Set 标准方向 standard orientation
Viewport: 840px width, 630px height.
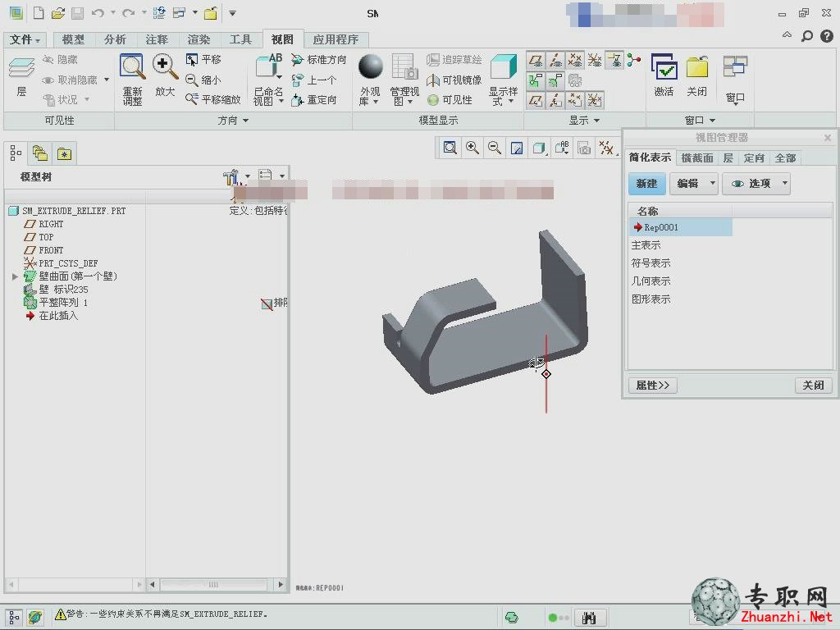319,59
